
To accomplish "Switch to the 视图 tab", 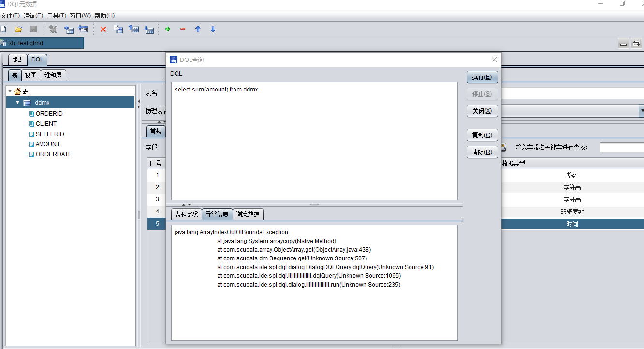I will (31, 75).
